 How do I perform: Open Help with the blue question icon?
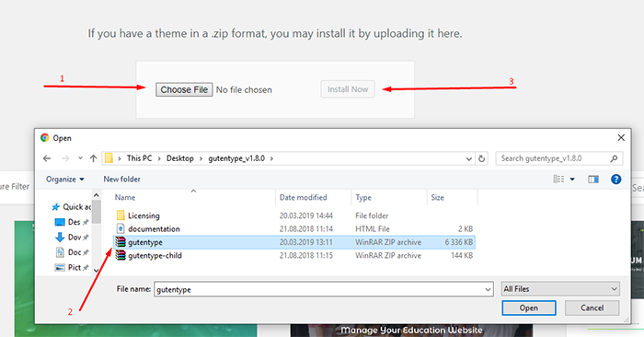(x=615, y=180)
